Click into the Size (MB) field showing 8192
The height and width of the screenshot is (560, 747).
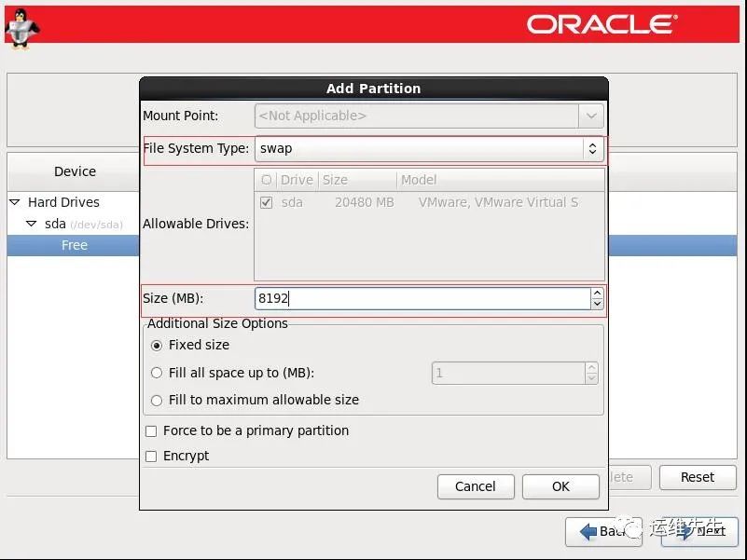(x=423, y=298)
